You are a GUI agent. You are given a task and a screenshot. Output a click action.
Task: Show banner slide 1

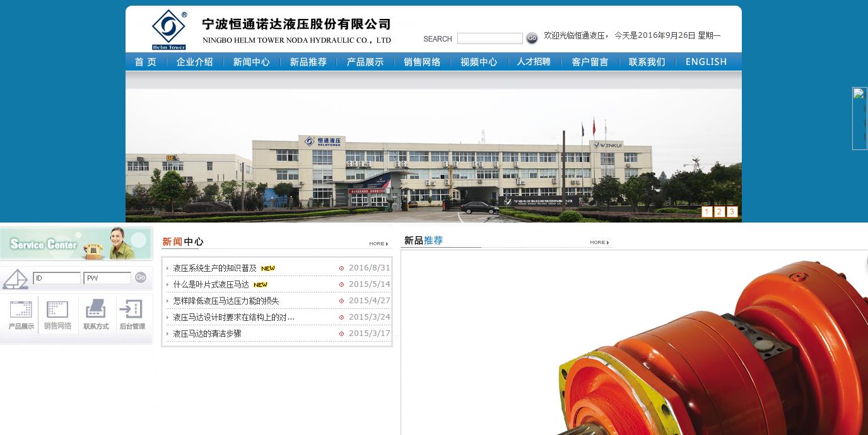707,212
